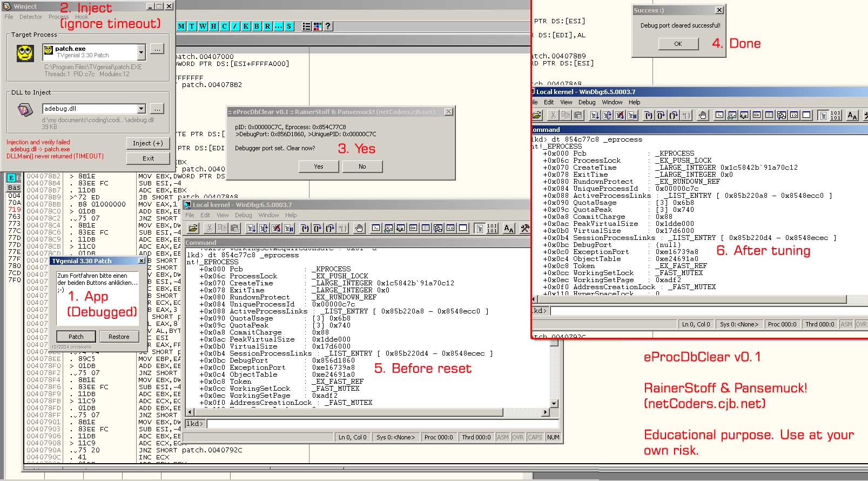Click Proc 000:0 in left WinDbg status bar
868x481 pixels.
pos(438,437)
